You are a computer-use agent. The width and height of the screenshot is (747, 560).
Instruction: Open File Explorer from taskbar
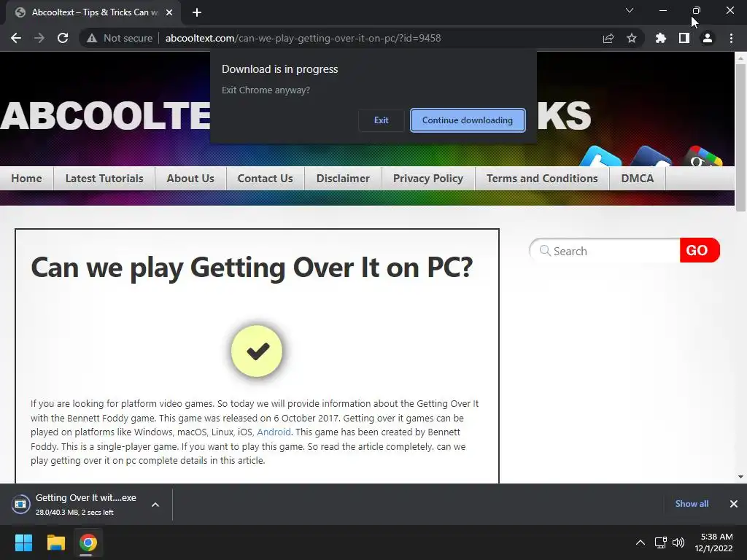pyautogui.click(x=55, y=542)
